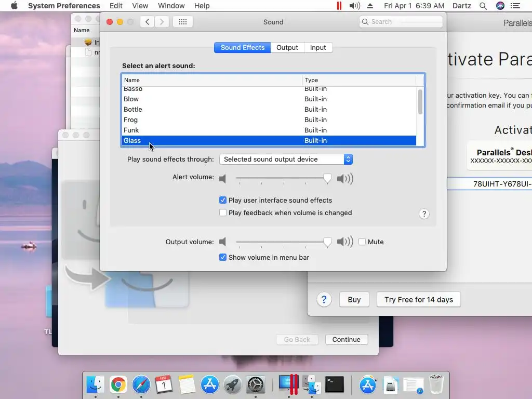Select Bottle alert sound
This screenshot has height=399, width=532.
click(269, 109)
